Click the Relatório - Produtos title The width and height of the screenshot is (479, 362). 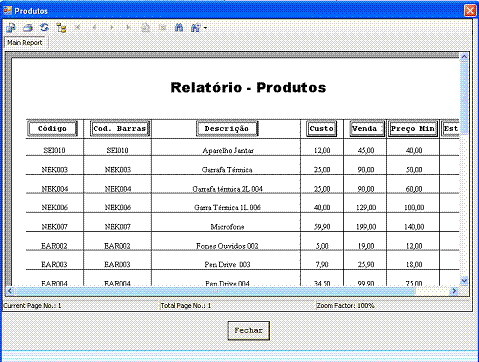coord(248,88)
